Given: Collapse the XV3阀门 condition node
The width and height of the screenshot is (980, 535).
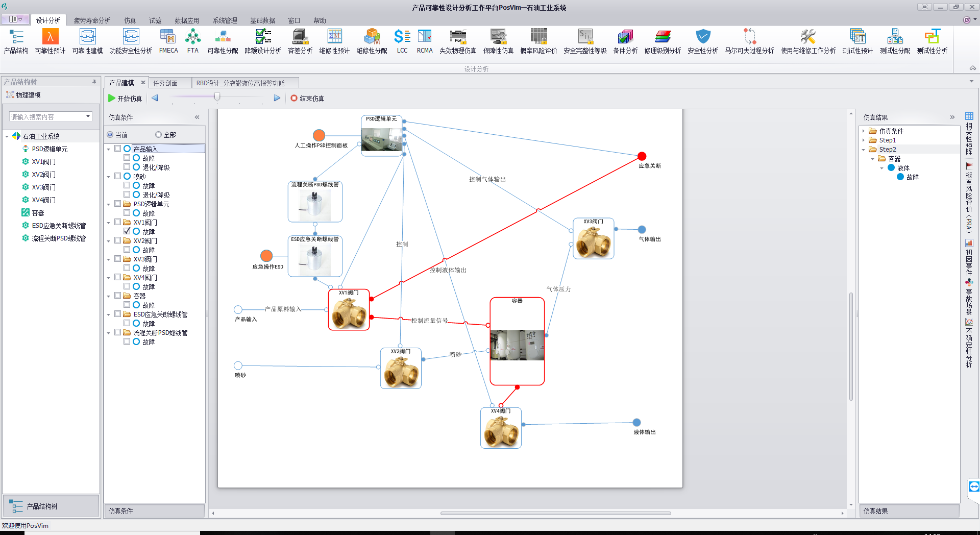Looking at the screenshot, I should (x=109, y=259).
